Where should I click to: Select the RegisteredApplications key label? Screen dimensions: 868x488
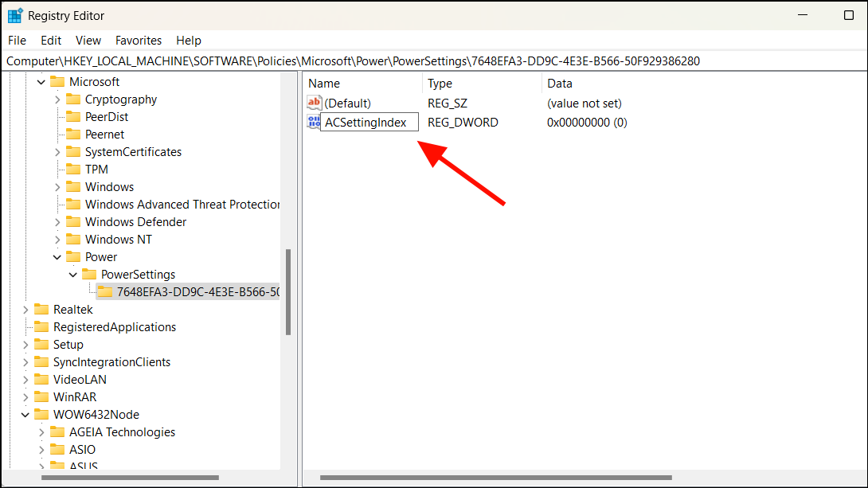(x=115, y=327)
